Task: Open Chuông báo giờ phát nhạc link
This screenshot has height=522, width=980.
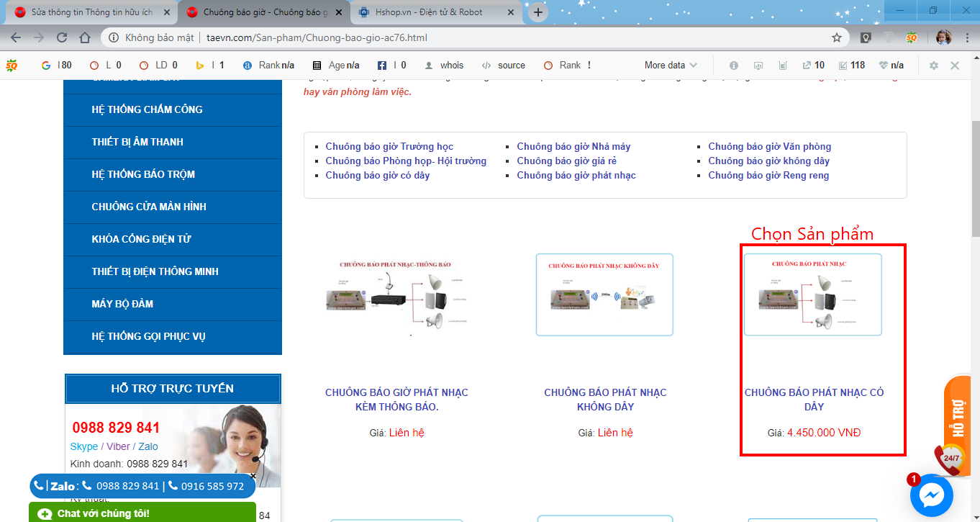Action: pyautogui.click(x=576, y=175)
